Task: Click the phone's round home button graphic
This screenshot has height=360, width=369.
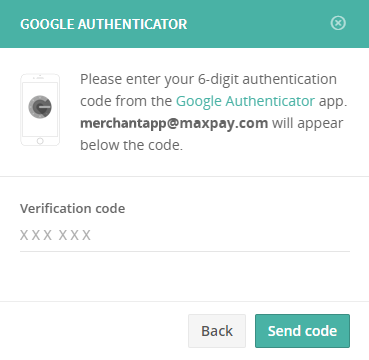Action: point(40,141)
